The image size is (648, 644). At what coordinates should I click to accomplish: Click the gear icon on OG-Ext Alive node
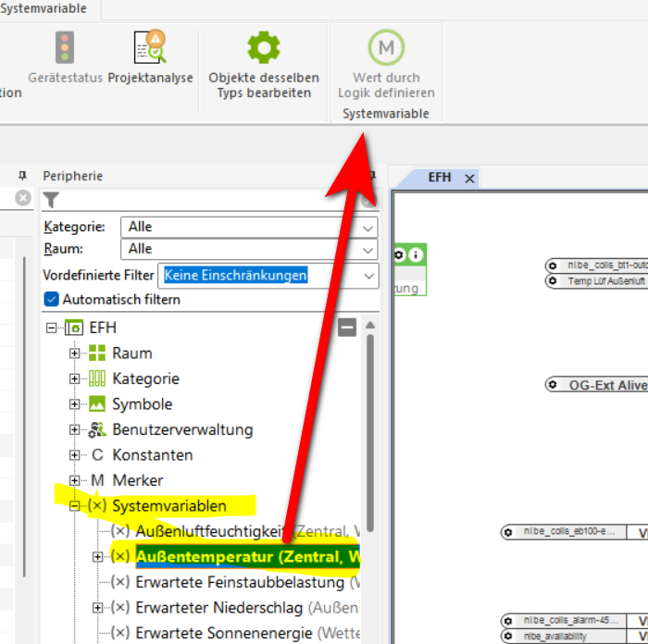(x=552, y=385)
